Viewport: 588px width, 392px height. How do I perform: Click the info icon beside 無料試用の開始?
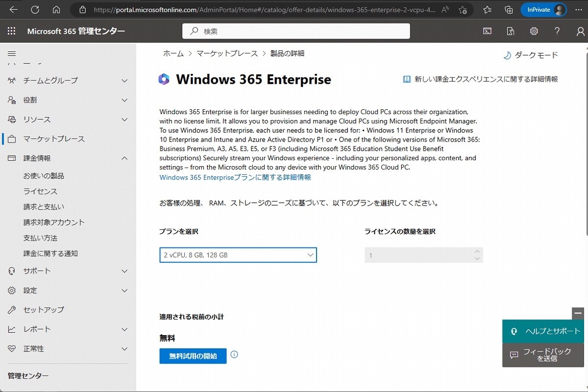[x=234, y=354]
